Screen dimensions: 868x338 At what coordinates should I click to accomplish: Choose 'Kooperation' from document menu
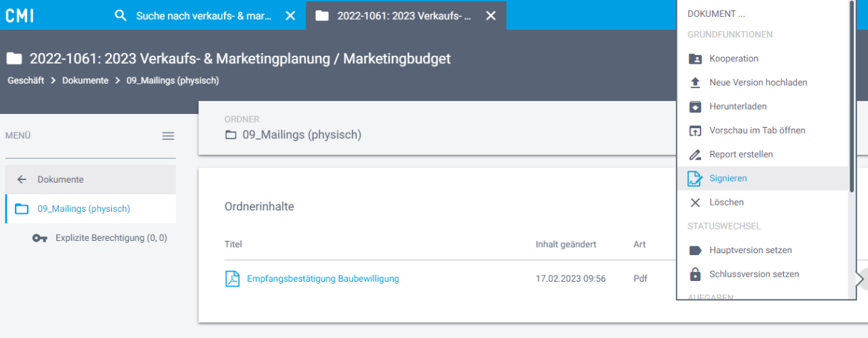(x=762, y=58)
